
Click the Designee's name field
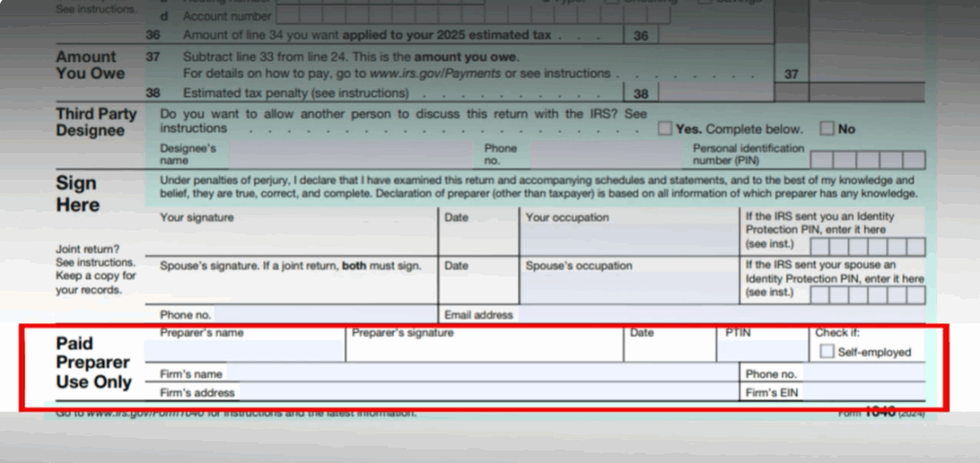click(350, 154)
